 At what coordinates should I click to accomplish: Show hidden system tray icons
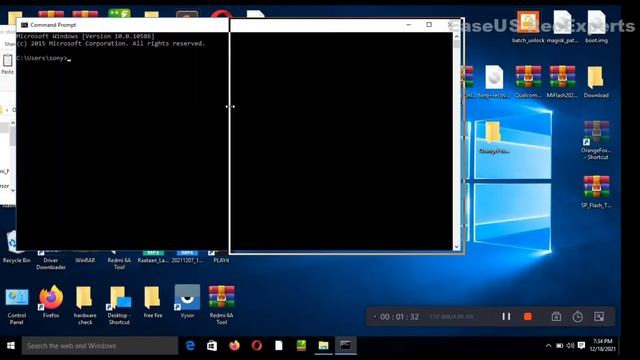tap(548, 346)
